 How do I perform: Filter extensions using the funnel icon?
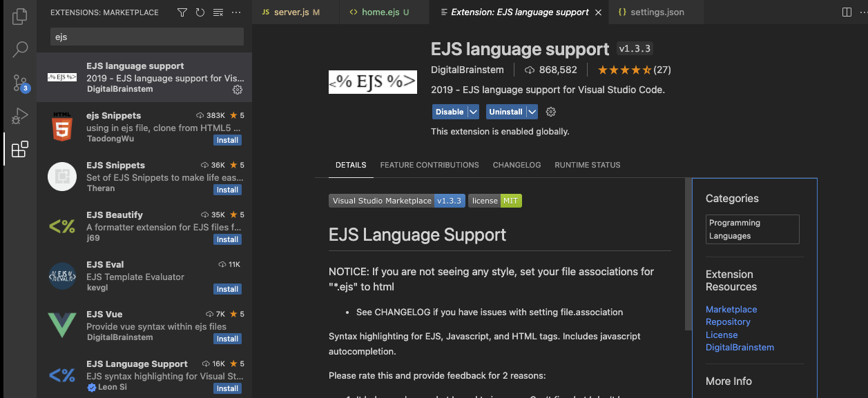tap(182, 12)
